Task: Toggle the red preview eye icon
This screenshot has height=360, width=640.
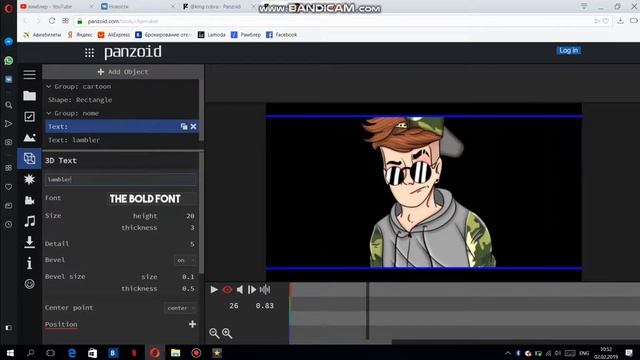Action: (x=227, y=289)
